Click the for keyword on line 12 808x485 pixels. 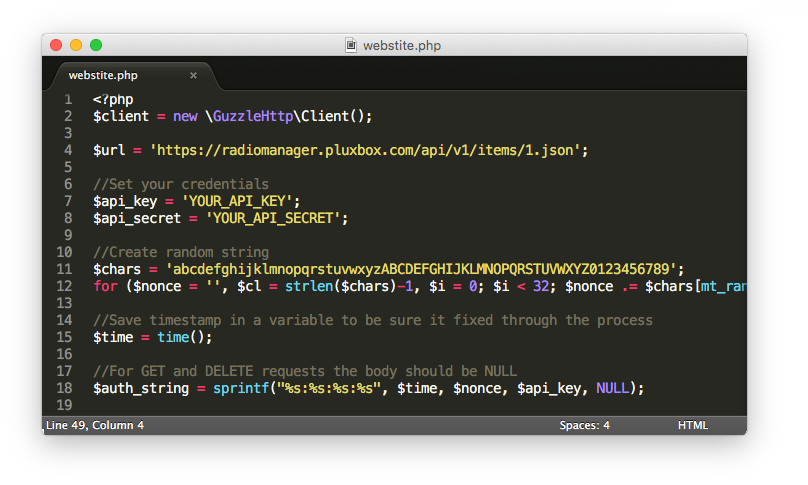pos(105,286)
